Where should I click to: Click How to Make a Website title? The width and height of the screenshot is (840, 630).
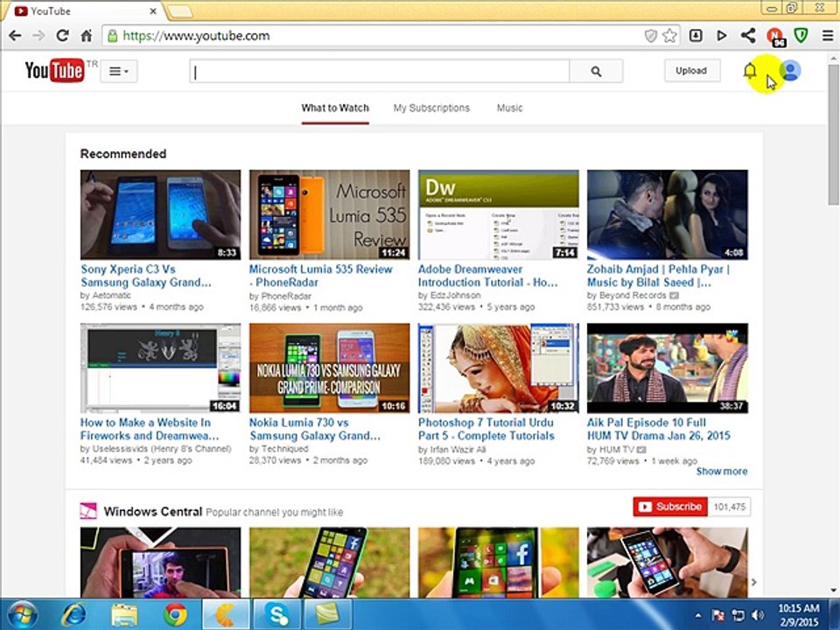click(150, 429)
